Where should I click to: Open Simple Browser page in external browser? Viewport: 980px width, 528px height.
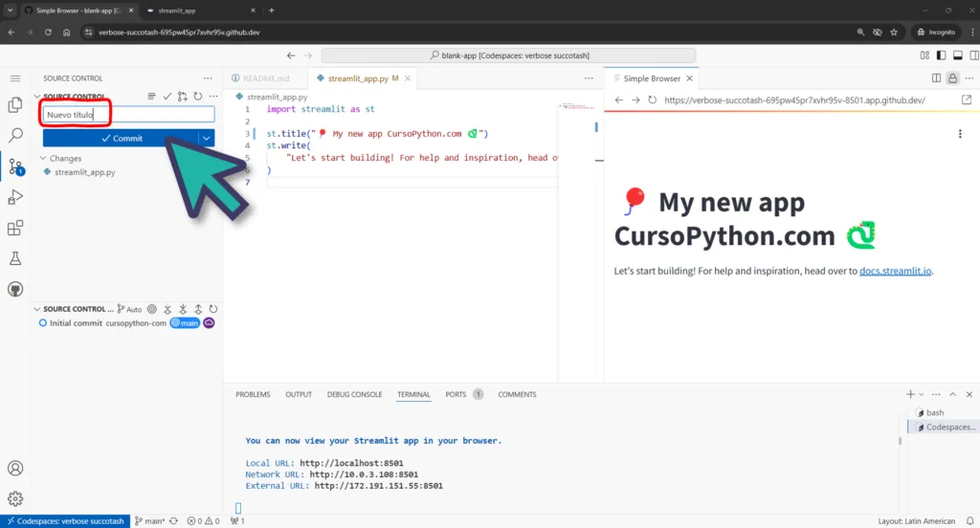click(967, 100)
